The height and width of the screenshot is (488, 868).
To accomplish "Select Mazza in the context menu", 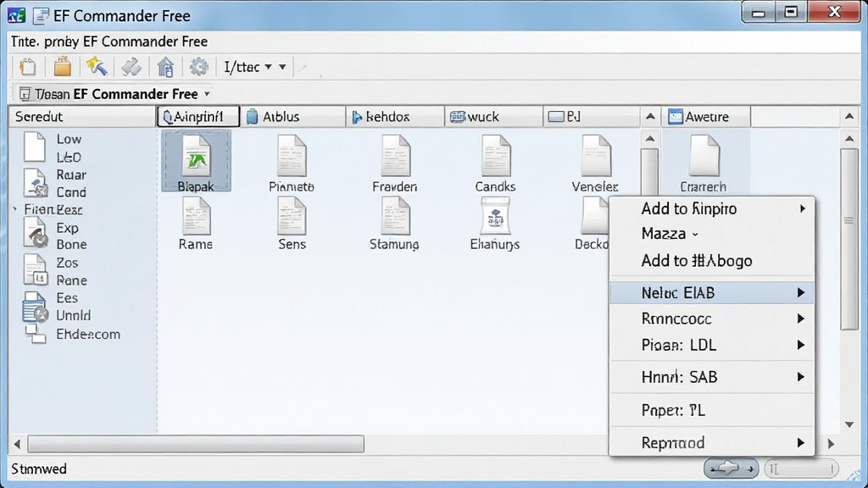I will pos(712,234).
